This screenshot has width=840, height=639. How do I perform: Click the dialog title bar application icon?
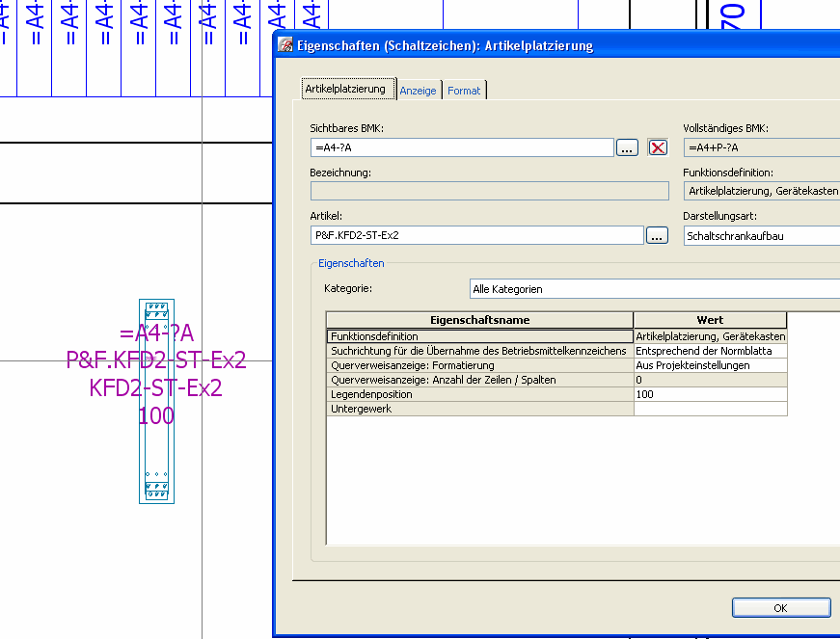point(285,45)
